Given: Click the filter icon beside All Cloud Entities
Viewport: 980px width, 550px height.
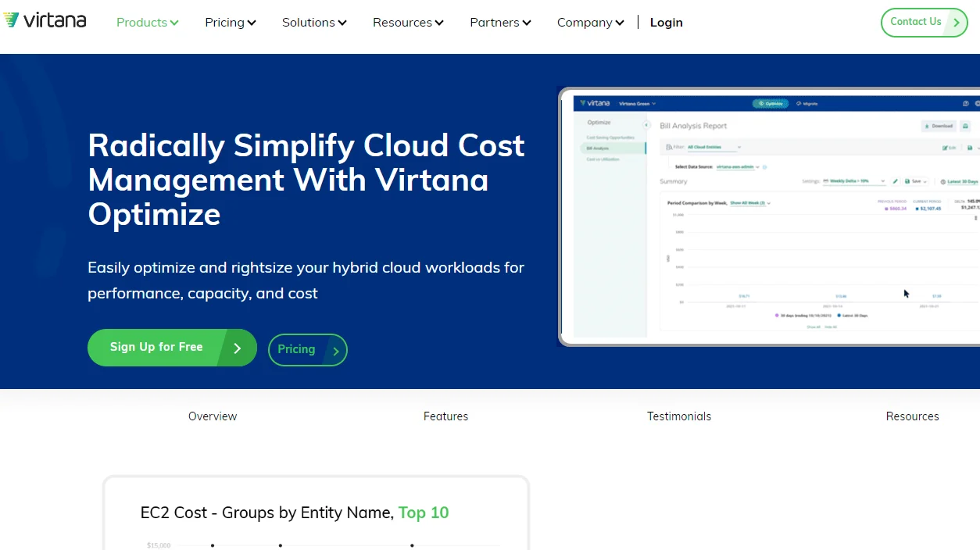Looking at the screenshot, I should coord(669,147).
